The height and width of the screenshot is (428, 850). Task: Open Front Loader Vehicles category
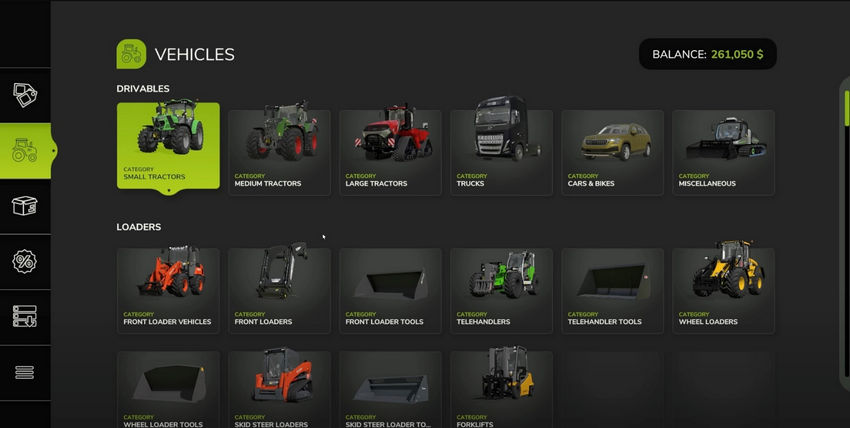tap(169, 290)
